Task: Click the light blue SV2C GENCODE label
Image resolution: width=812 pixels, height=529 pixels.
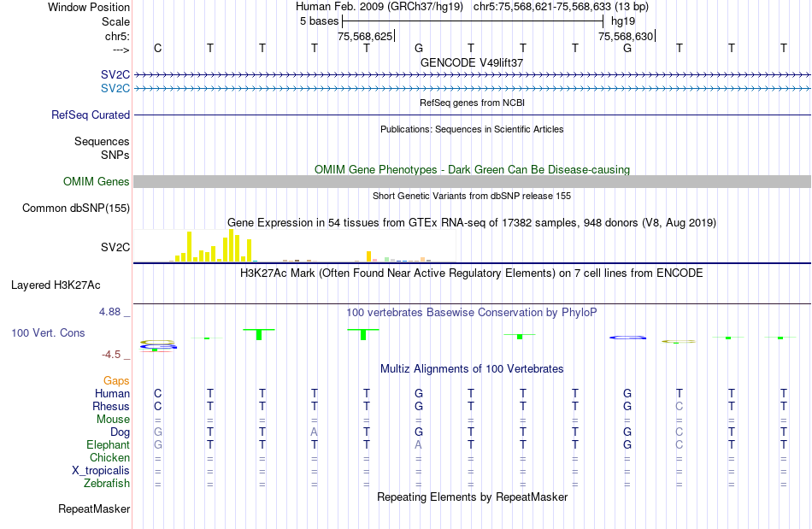Action: click(115, 89)
